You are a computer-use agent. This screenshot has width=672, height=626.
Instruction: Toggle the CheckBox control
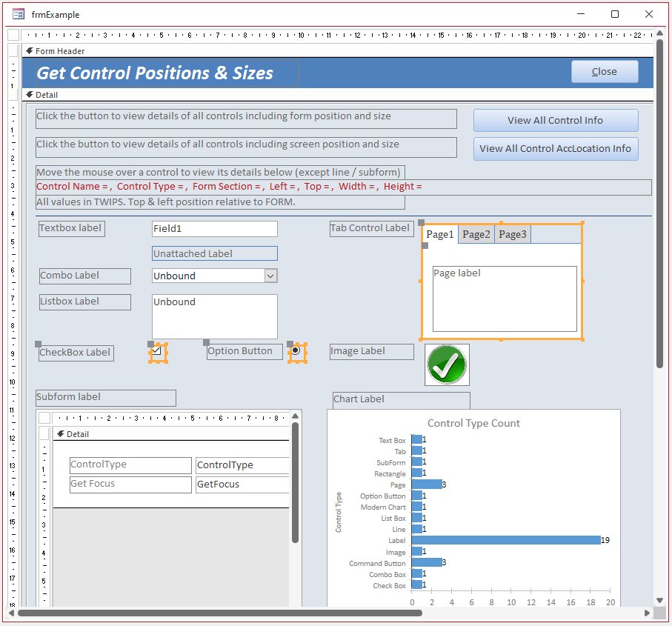(157, 351)
